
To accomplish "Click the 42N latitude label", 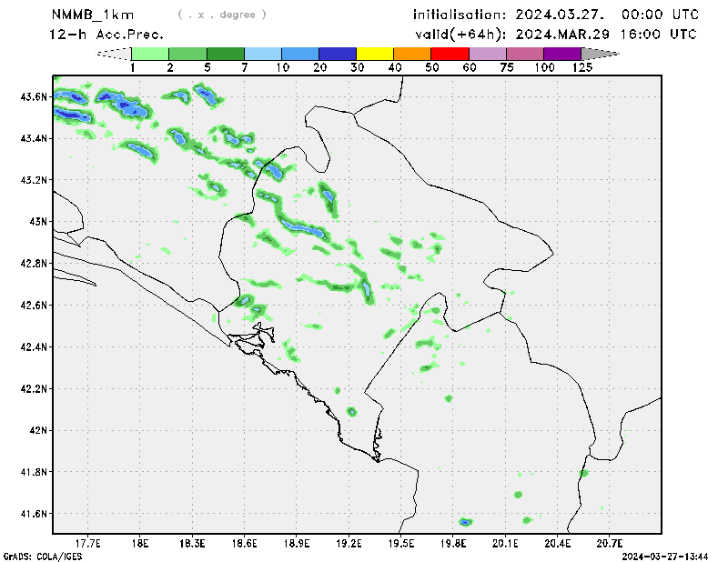I will [38, 431].
